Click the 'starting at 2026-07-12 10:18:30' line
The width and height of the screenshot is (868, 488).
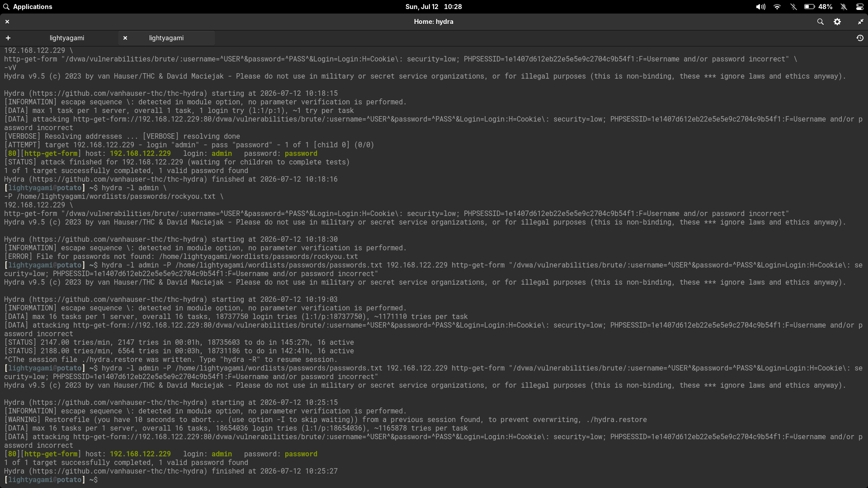click(x=171, y=239)
